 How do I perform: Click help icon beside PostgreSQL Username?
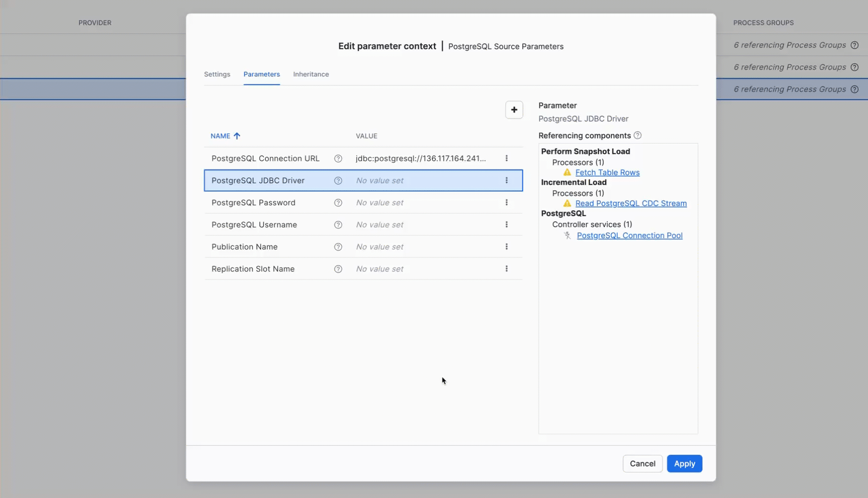click(338, 225)
